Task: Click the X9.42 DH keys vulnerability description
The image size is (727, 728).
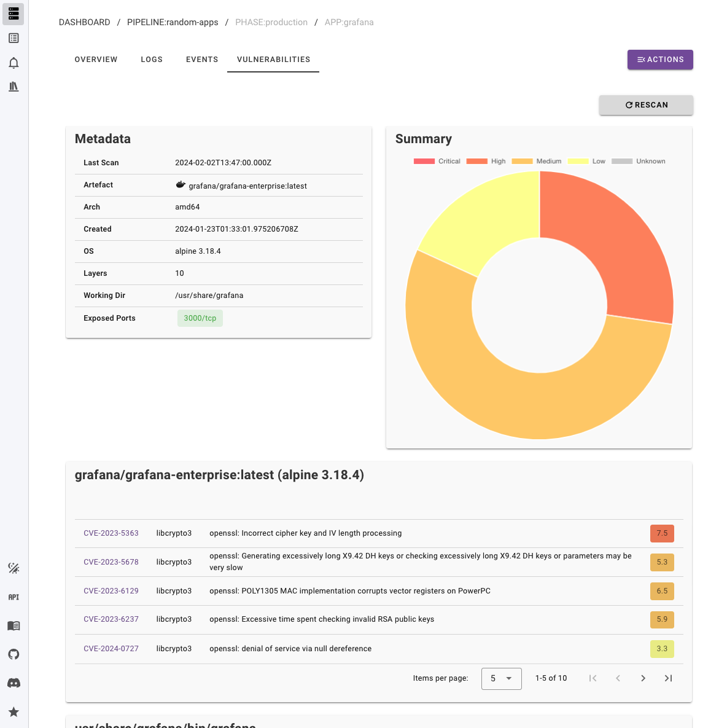Action: click(x=421, y=562)
